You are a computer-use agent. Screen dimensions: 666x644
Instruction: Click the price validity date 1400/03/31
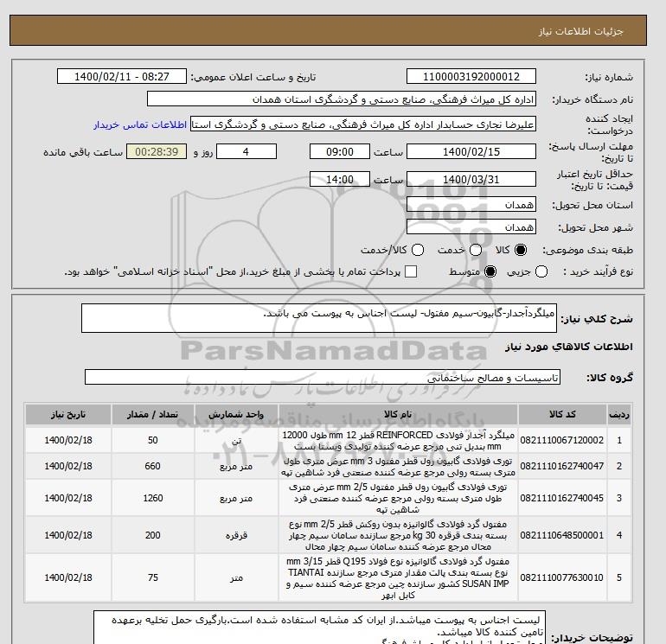471,179
